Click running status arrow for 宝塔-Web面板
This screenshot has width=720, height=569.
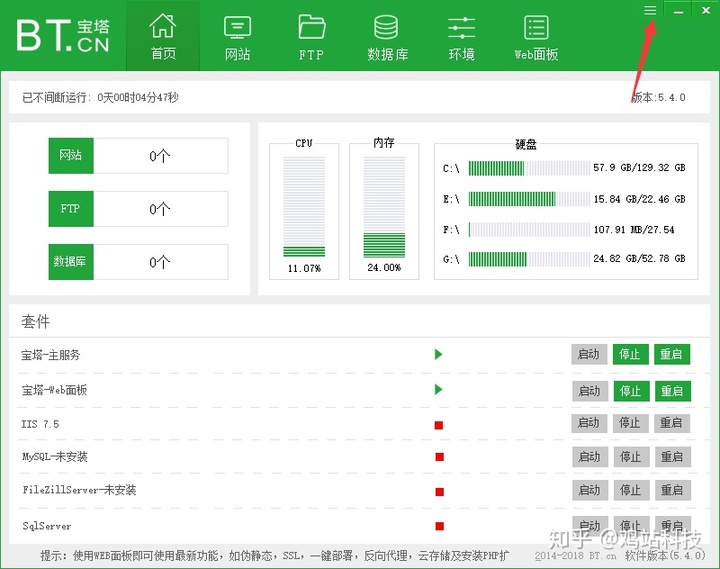coord(439,389)
